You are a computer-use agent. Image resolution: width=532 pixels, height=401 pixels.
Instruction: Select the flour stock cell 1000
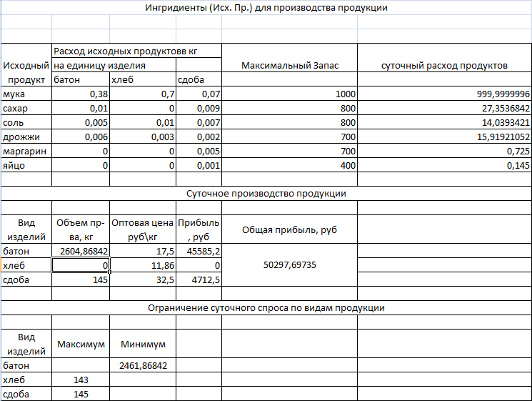289,94
